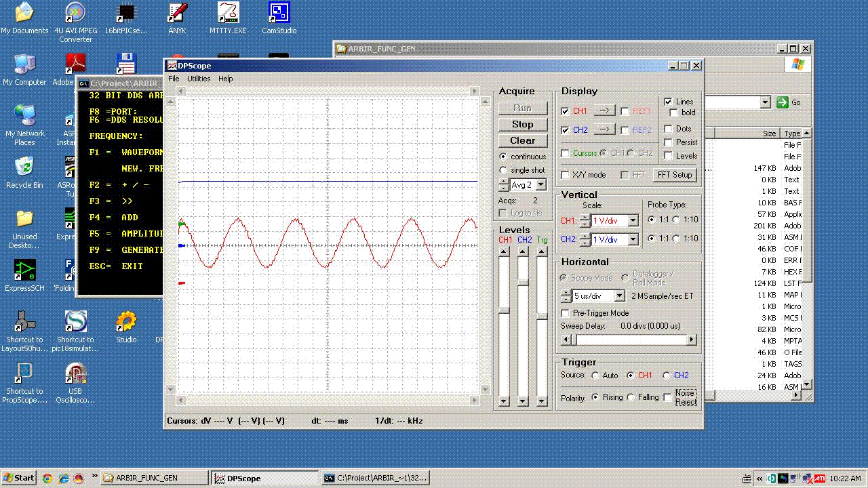The width and height of the screenshot is (868, 488).
Task: Launch the CamStudio desktop shortcut
Action: pos(279,19)
